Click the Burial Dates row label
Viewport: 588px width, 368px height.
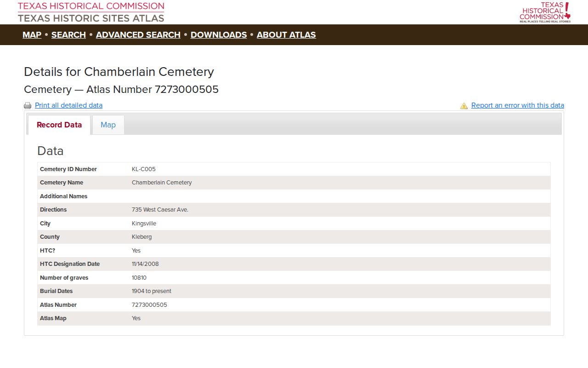(x=57, y=291)
